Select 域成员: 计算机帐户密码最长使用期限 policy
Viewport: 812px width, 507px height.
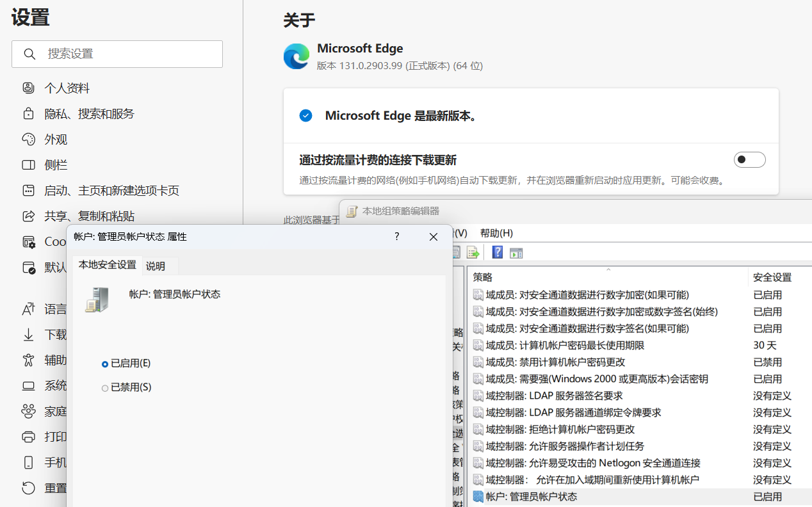(x=640, y=345)
